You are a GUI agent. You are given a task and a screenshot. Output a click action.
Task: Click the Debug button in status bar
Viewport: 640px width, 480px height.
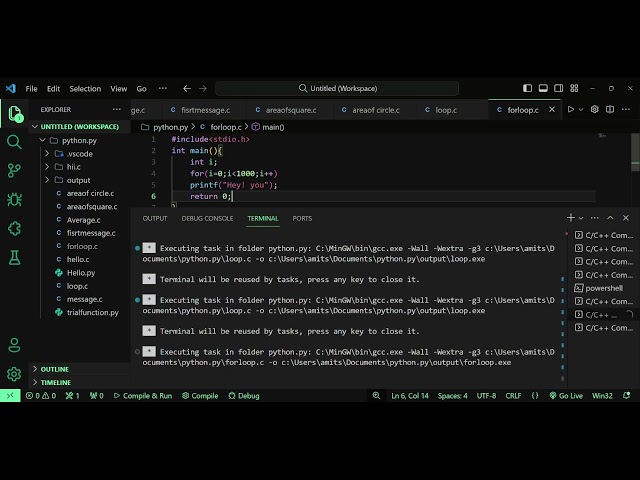(244, 396)
